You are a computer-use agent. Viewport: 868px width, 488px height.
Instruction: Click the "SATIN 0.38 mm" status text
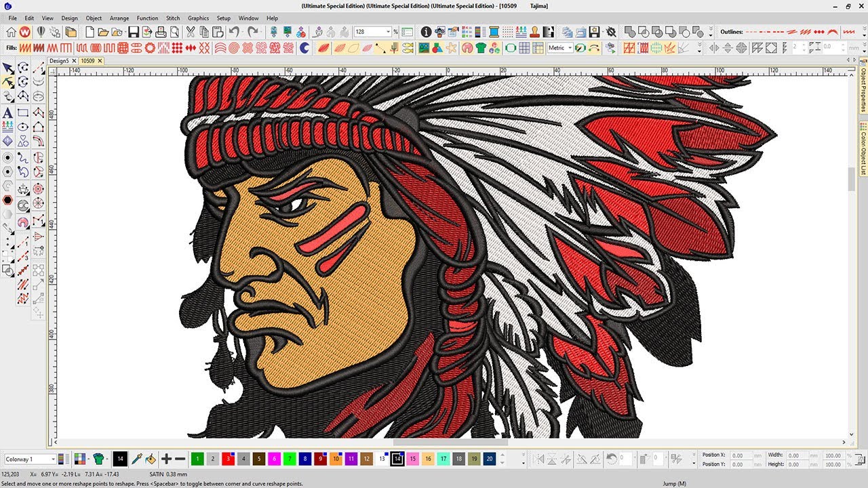click(167, 474)
